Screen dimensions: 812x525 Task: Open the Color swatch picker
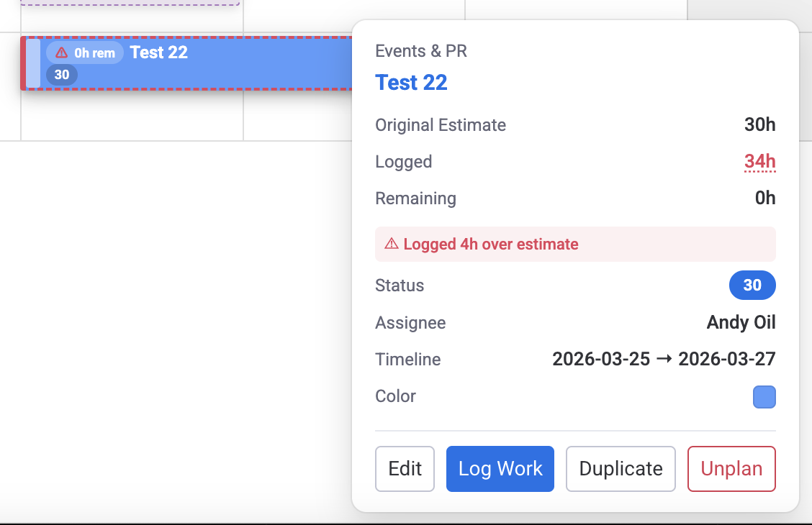[x=764, y=396]
